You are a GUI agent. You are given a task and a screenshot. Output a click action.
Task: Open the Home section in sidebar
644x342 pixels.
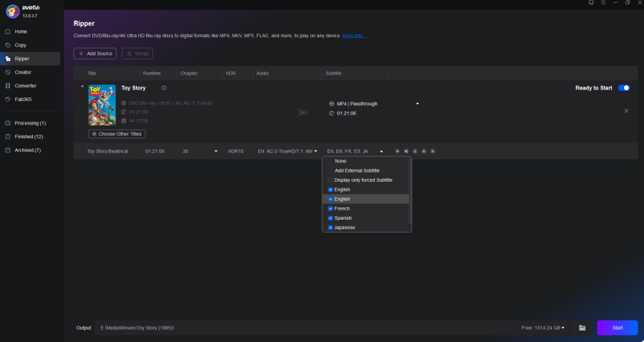pyautogui.click(x=21, y=31)
